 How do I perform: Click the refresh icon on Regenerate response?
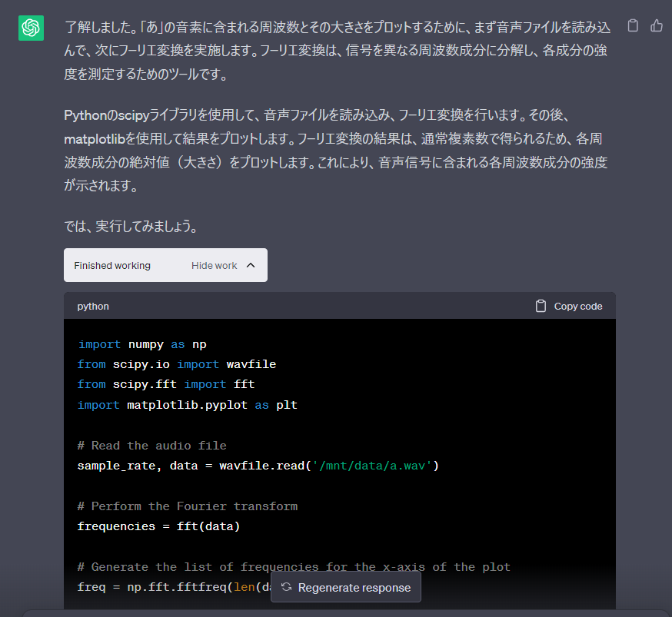pos(285,585)
